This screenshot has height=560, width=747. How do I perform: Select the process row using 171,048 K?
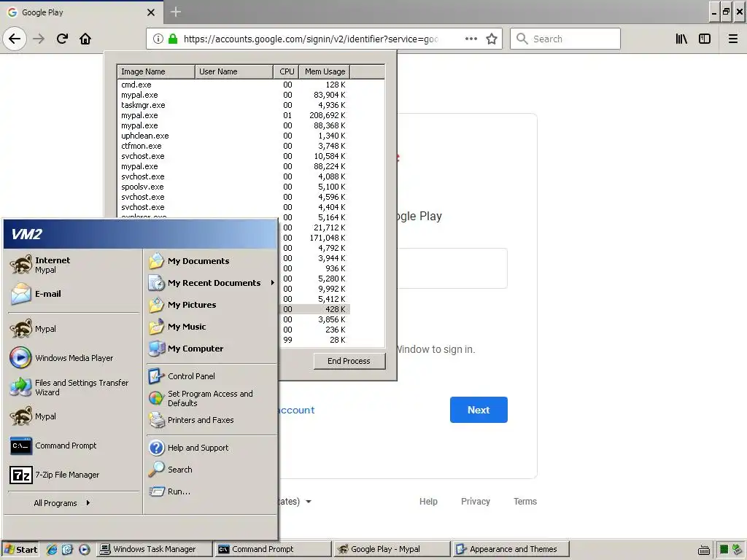tap(314, 238)
